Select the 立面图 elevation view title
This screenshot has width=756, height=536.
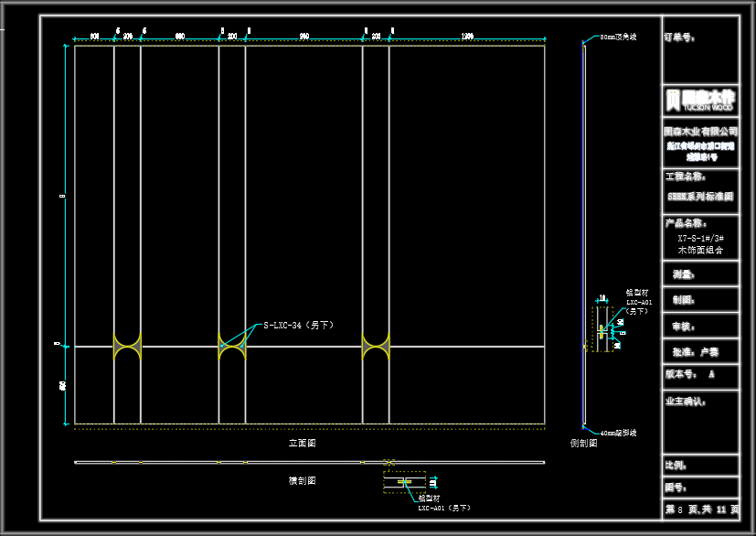click(x=302, y=443)
